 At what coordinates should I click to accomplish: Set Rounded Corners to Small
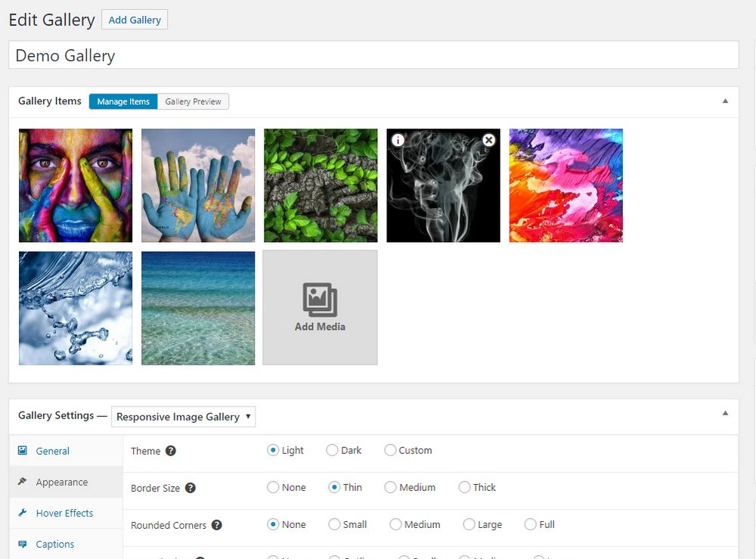[334, 524]
